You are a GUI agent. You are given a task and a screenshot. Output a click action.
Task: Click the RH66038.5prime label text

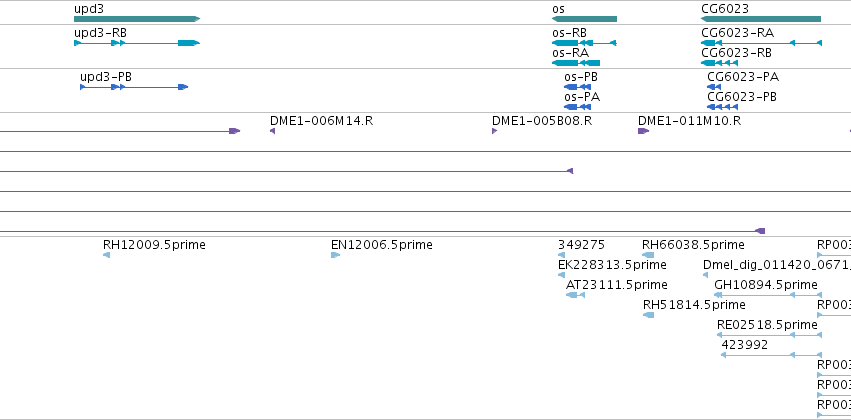[693, 245]
